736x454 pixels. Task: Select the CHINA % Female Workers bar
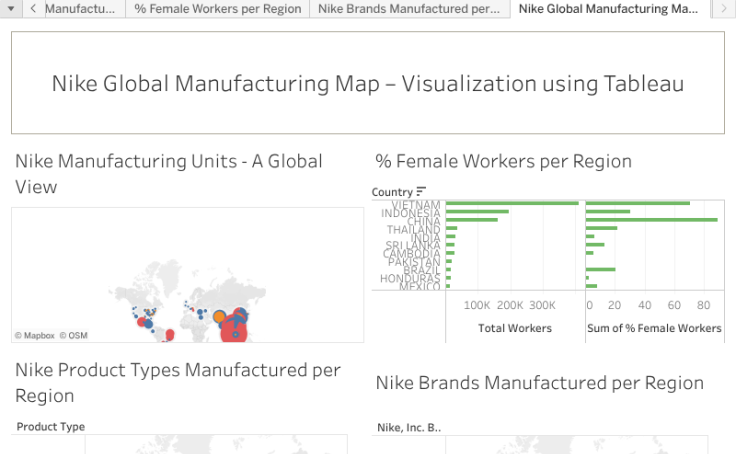tap(652, 220)
